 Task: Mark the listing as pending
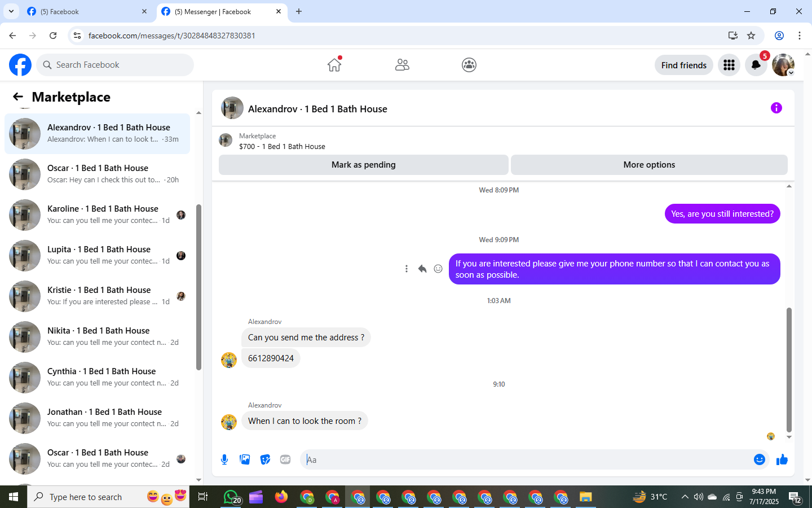(364, 165)
